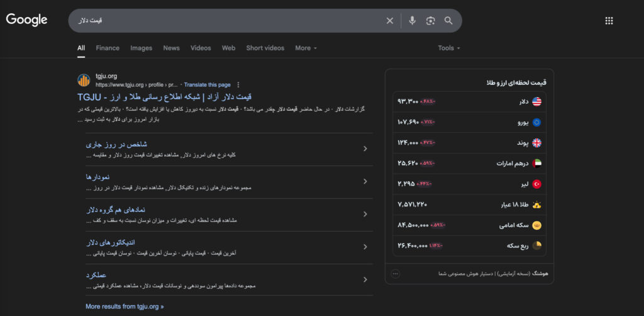
Task: Click the سکه امامی label
Action: point(514,225)
